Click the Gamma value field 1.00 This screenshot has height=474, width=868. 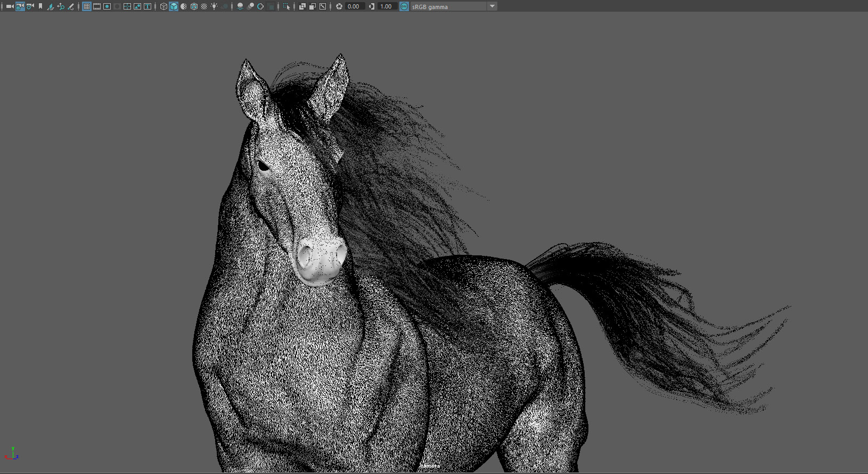tap(387, 6)
